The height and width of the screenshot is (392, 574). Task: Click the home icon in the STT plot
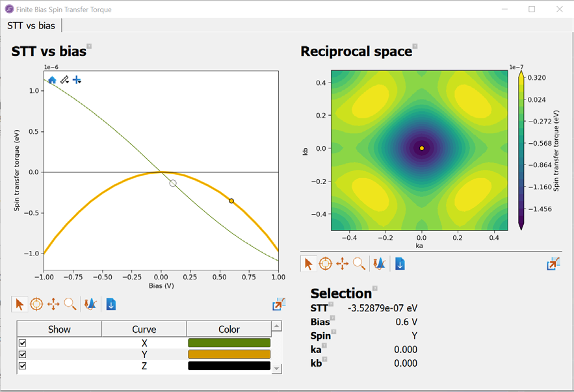point(52,80)
